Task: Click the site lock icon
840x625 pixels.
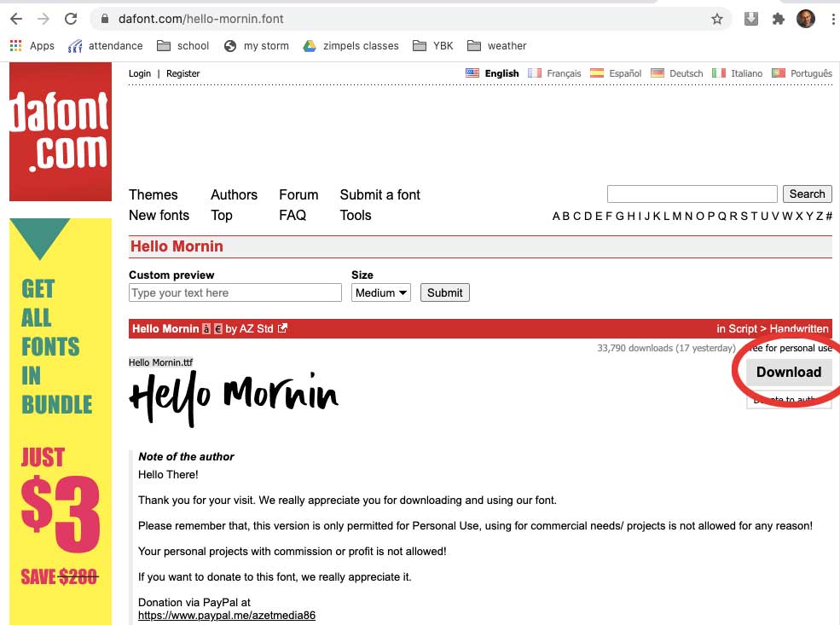Action: 105,19
